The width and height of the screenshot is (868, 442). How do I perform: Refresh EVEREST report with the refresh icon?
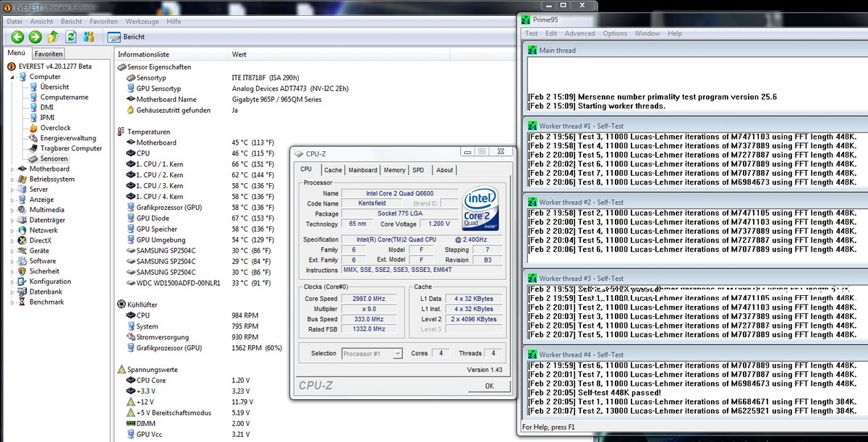click(x=71, y=37)
